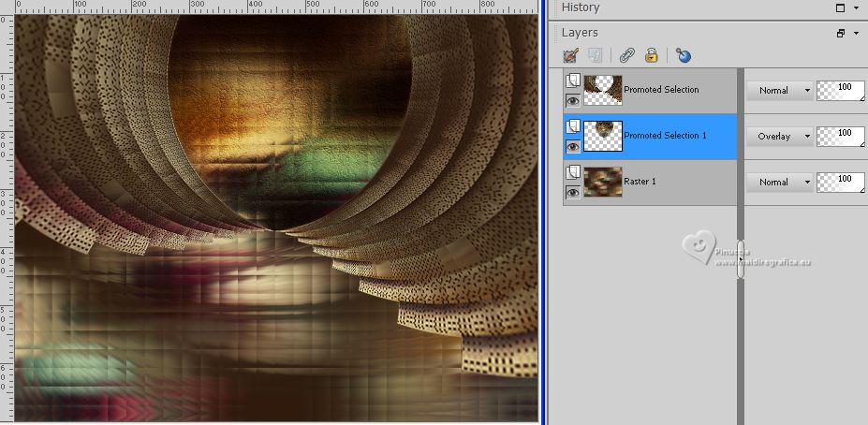This screenshot has height=425, width=868.
Task: Click the lock transparency padlock icon
Action: click(x=652, y=55)
